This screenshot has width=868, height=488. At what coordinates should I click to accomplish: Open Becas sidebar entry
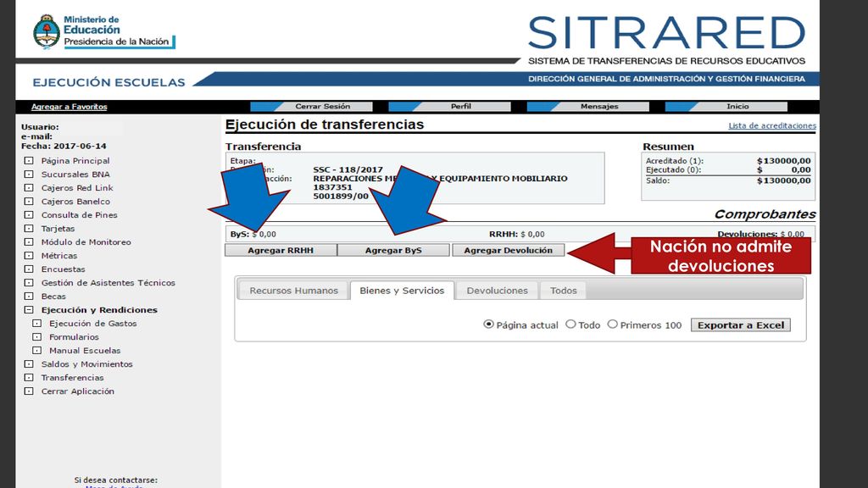tap(53, 296)
